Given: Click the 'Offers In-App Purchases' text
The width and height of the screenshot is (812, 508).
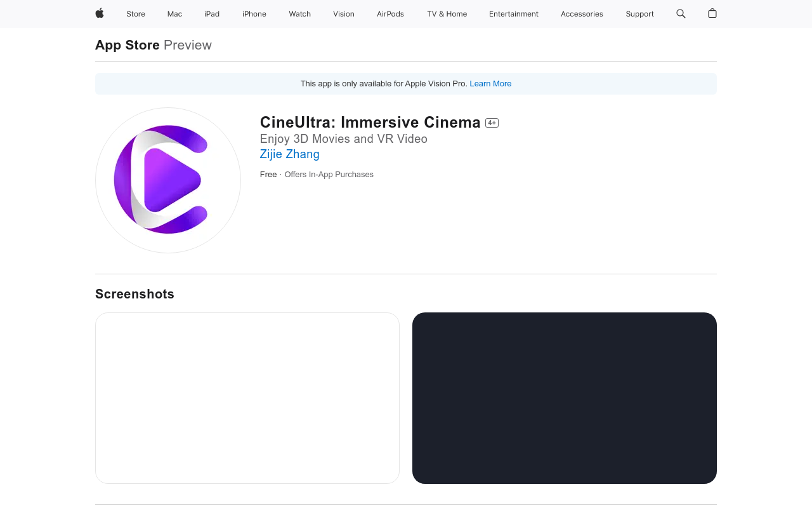Looking at the screenshot, I should 329,175.
